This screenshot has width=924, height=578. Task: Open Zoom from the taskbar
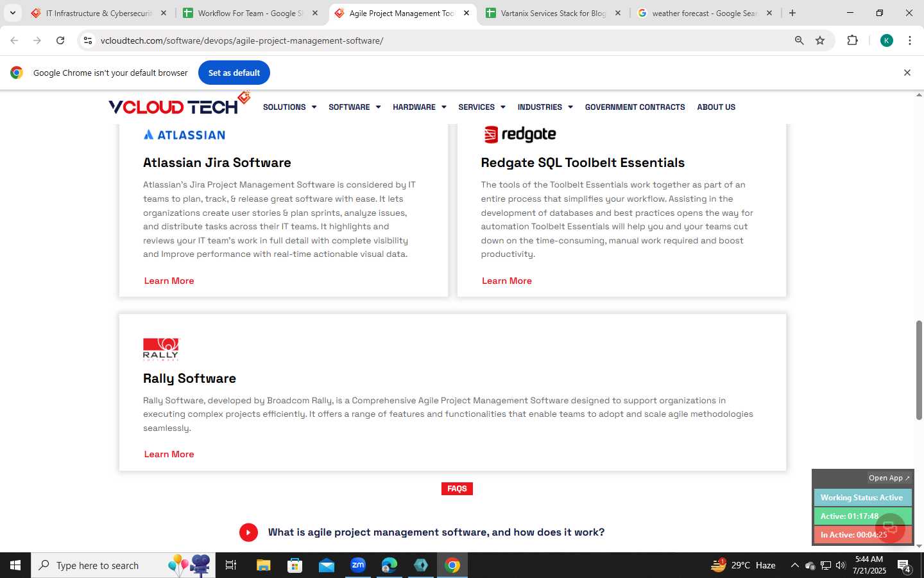[x=357, y=565]
